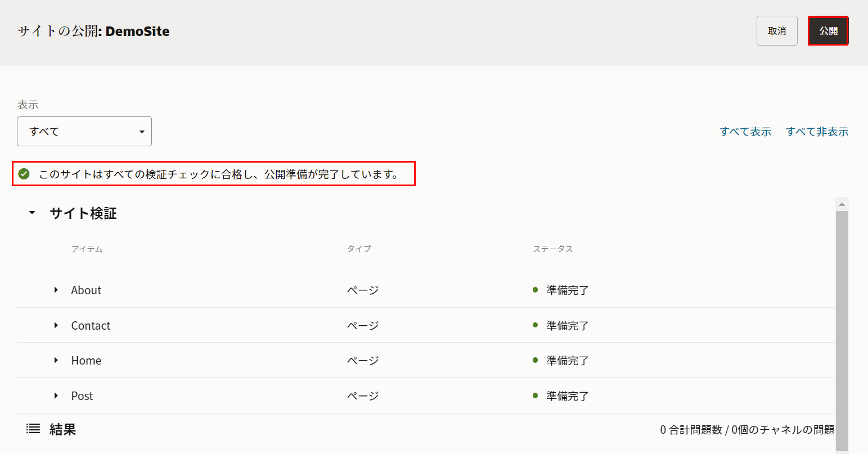The image size is (868, 454).
Task: Click the scrollbar up arrow
Action: (x=842, y=204)
